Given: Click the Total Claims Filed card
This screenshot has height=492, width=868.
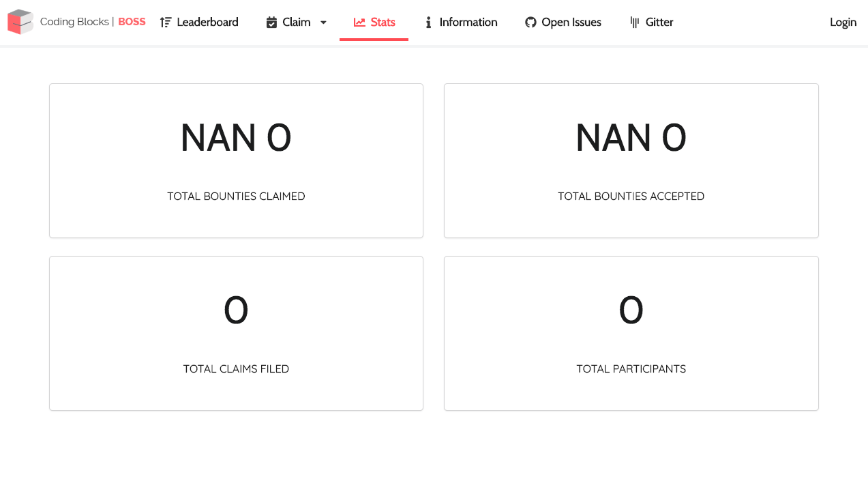Looking at the screenshot, I should pos(236,333).
